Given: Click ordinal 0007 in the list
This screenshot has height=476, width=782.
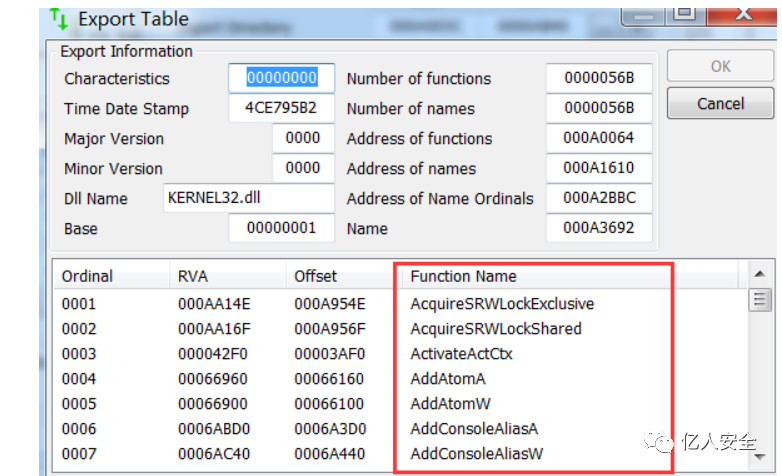Looking at the screenshot, I should pyautogui.click(x=79, y=454).
